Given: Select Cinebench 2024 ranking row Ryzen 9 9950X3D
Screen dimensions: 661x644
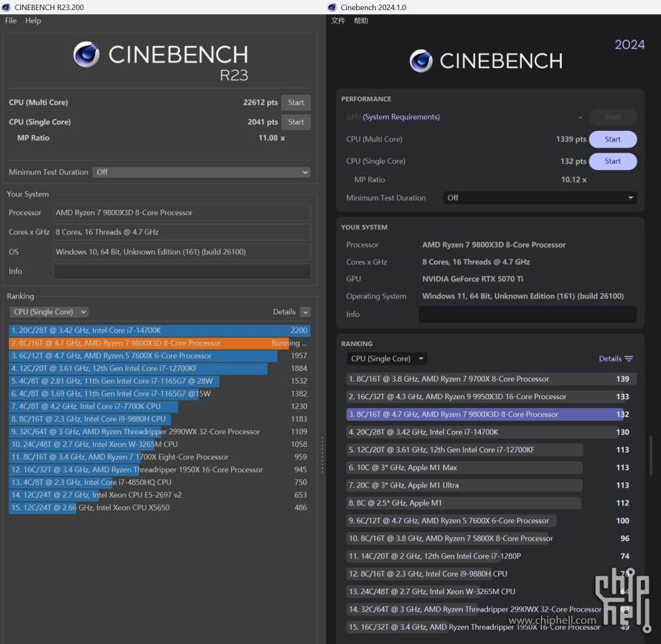Looking at the screenshot, I should tap(491, 397).
